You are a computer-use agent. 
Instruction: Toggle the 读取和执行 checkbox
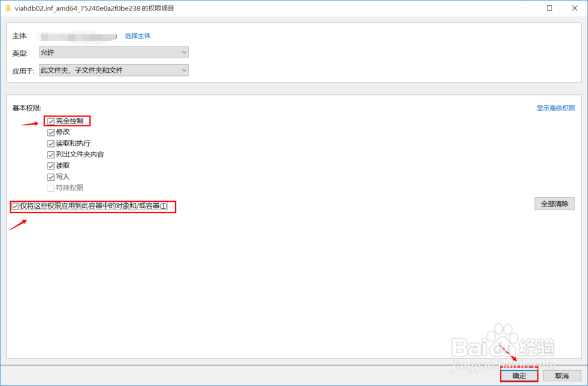(x=51, y=144)
